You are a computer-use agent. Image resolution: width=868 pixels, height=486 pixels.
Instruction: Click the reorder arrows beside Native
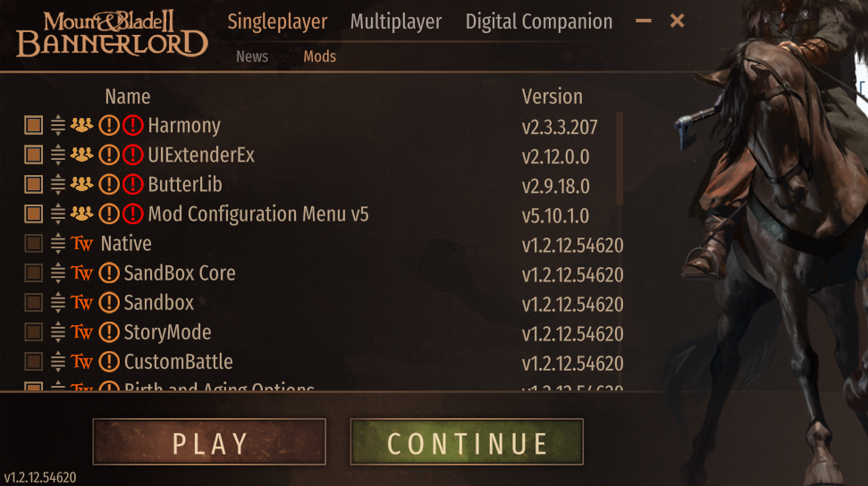[x=57, y=244]
